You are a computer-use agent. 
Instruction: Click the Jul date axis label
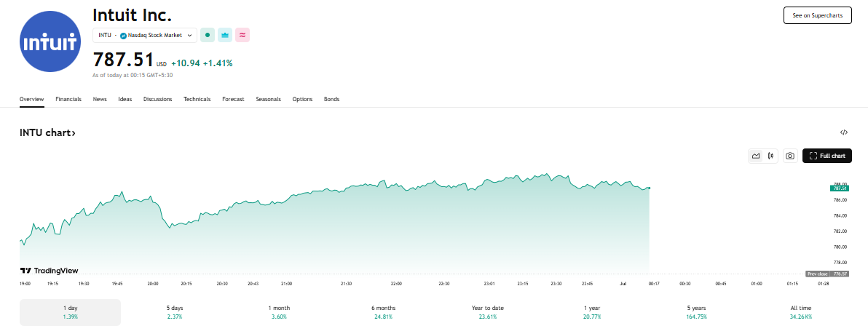[623, 283]
